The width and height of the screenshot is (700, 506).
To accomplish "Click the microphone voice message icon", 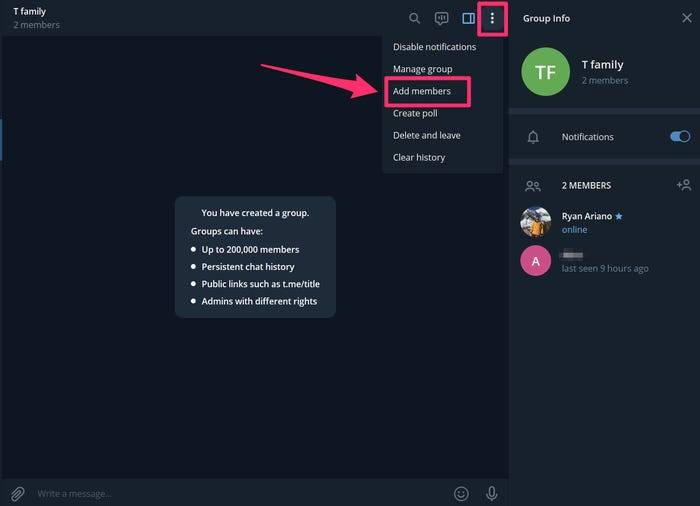I will point(491,493).
